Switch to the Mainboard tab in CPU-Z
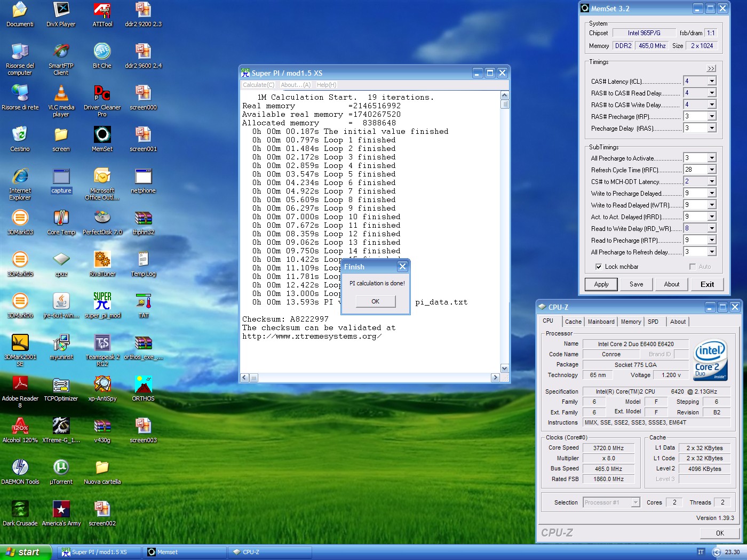The height and width of the screenshot is (560, 747). point(601,322)
